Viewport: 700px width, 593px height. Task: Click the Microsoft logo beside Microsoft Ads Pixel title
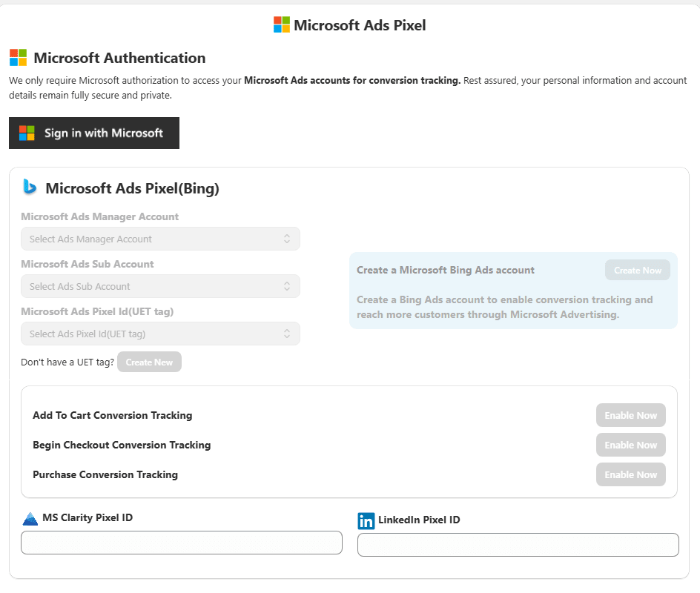tap(282, 25)
